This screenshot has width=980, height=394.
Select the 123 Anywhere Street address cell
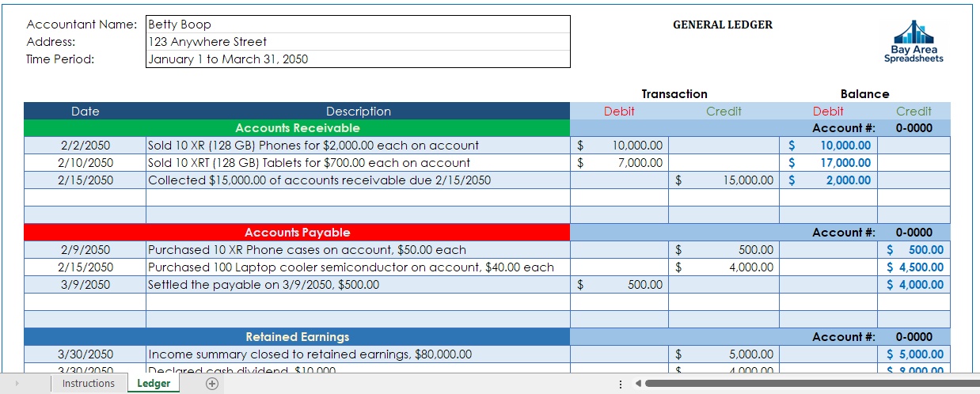click(358, 42)
